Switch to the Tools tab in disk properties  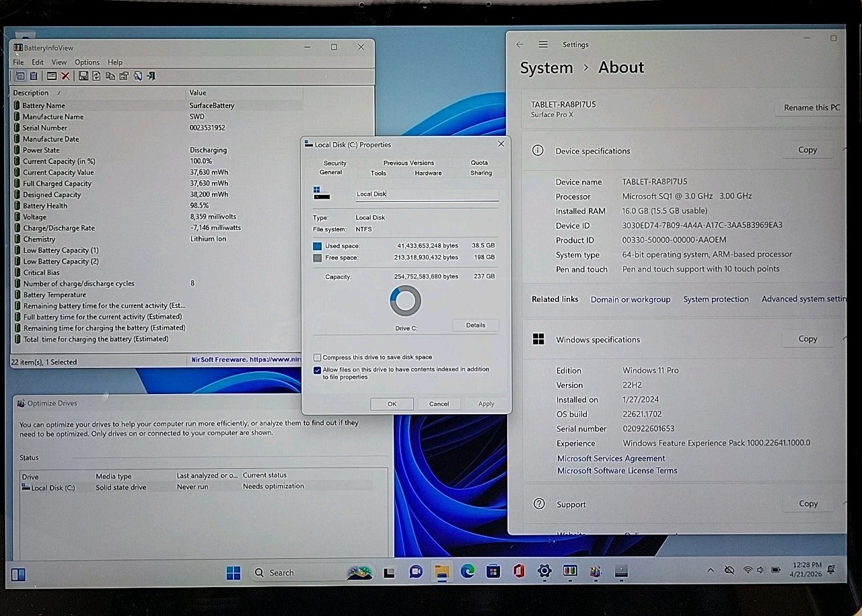point(378,173)
